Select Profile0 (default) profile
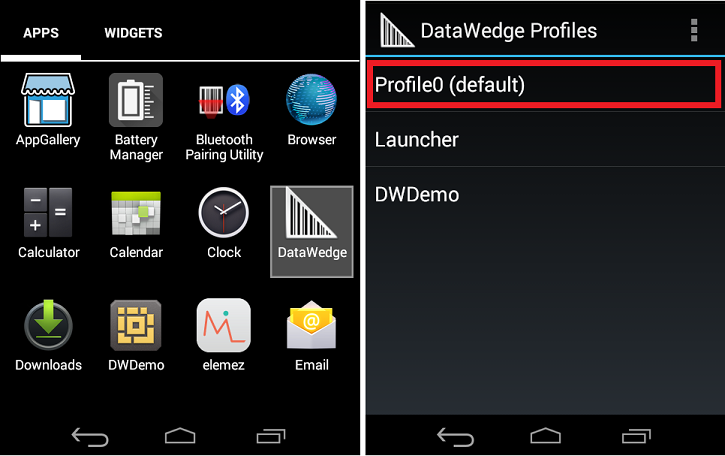This screenshot has height=456, width=725. (544, 84)
